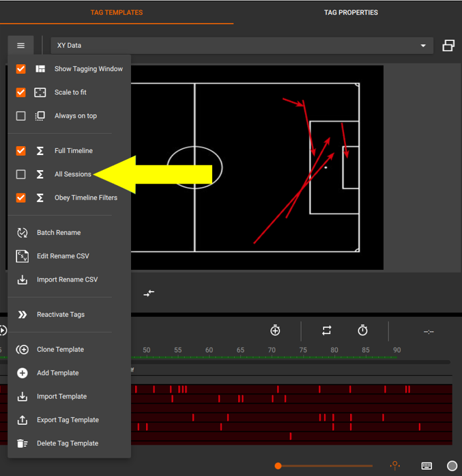Click the sigma icon beside Obey Timeline Filters

40,197
